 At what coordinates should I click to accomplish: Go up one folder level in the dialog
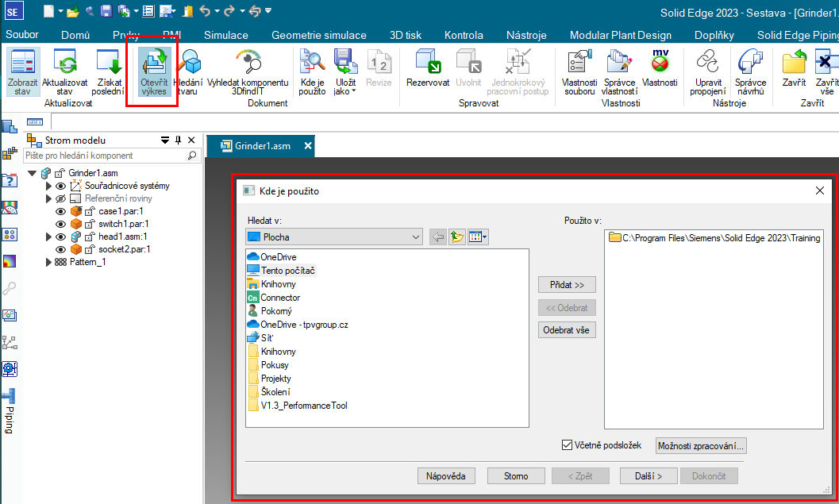click(457, 237)
